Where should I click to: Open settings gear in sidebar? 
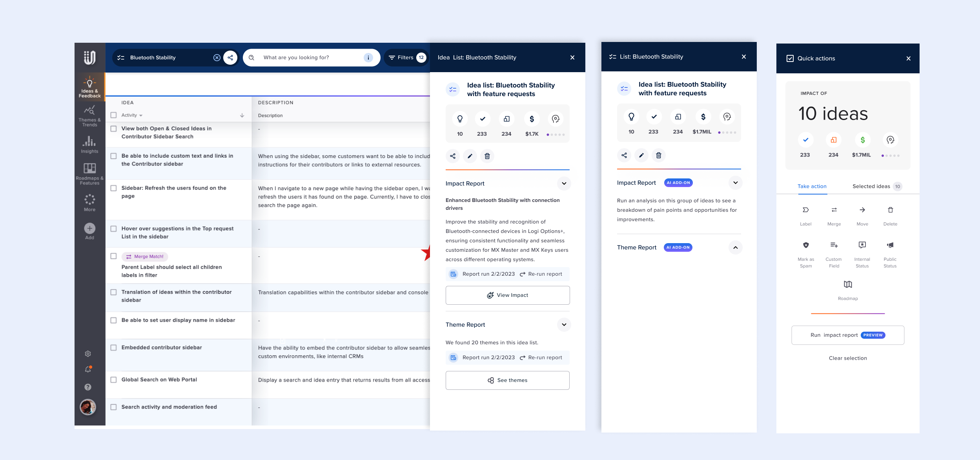[88, 354]
